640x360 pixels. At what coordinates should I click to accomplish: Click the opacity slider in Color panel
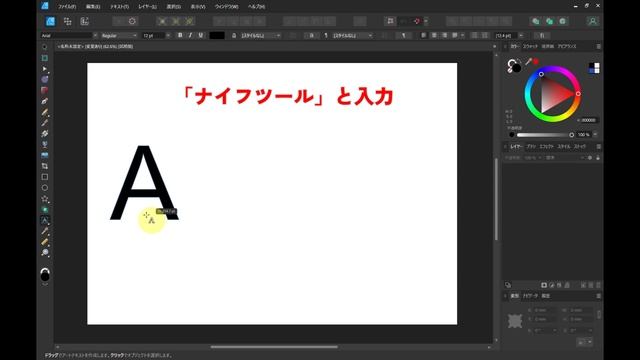pos(544,135)
